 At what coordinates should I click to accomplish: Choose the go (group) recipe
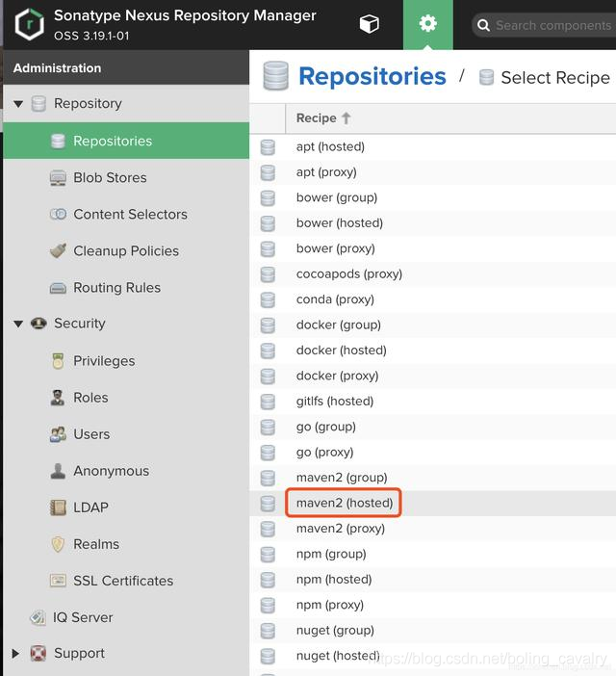[432, 427]
